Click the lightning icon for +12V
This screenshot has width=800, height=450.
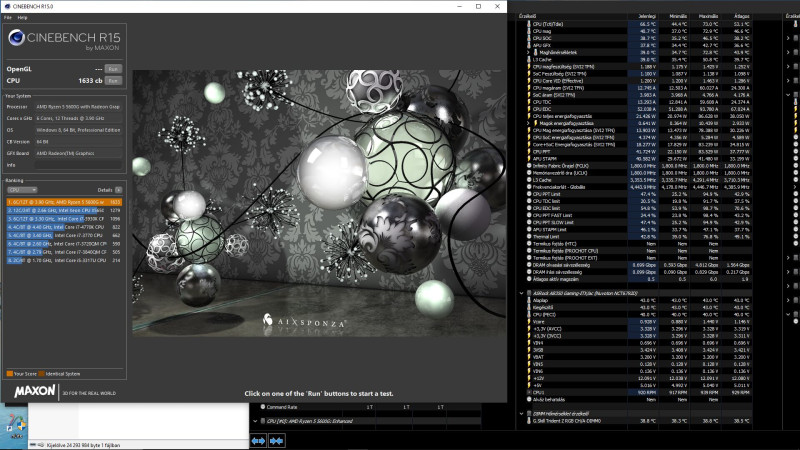(529, 379)
